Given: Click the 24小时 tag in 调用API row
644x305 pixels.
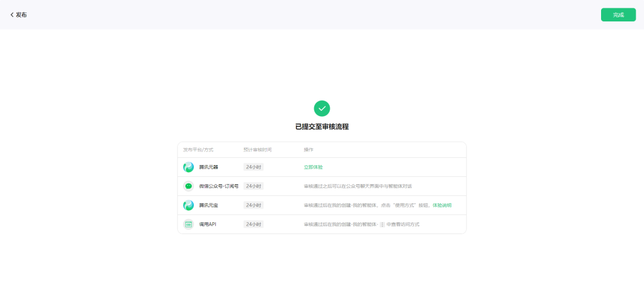Looking at the screenshot, I should point(253,224).
